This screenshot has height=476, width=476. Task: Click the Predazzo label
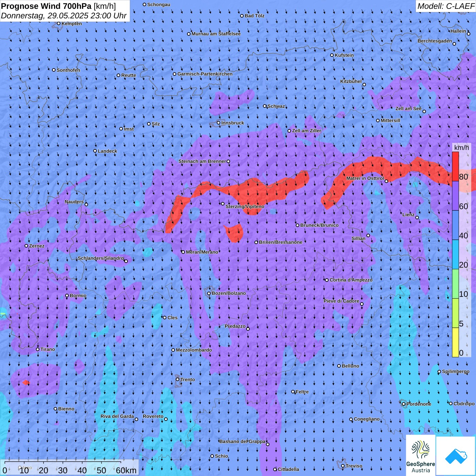(x=235, y=326)
